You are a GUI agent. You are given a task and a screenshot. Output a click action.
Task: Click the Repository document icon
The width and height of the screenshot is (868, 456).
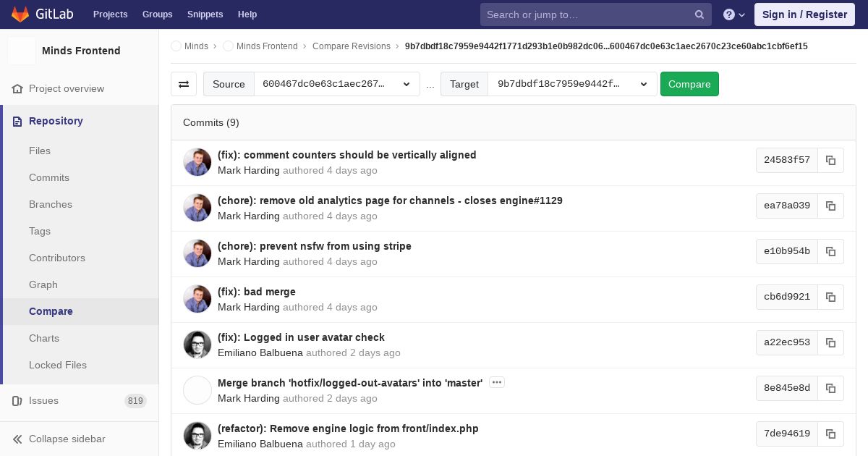(17, 121)
